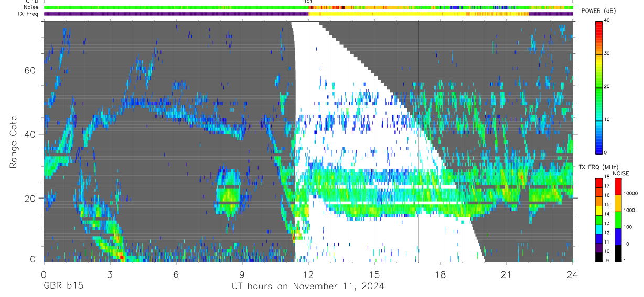
Task: Click the 'TX Freq' row label at top
Action: pos(28,14)
